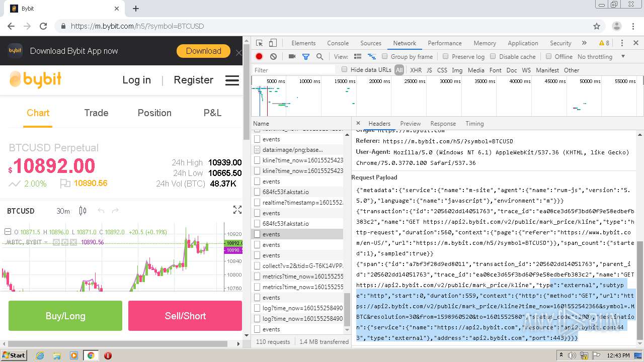Viewport: 644px width, 362px height.
Task: Enter fullscreen chart mode
Action: click(x=237, y=210)
